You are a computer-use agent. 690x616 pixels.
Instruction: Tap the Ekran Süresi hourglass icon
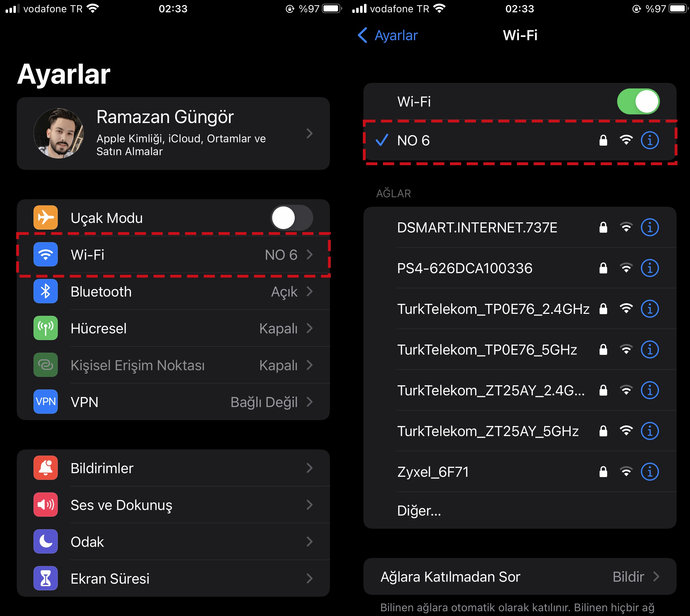45,578
